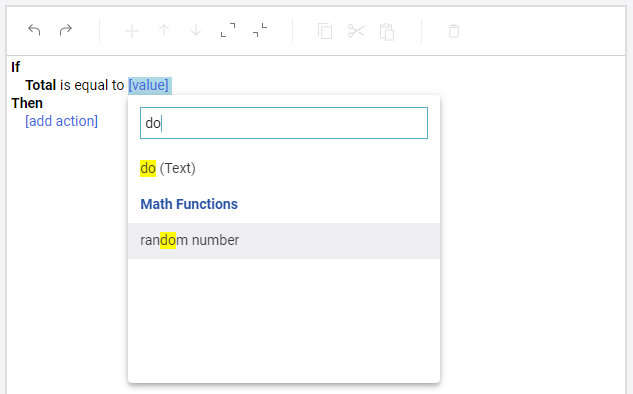Click the redo arrow icon
Viewport: 633px width, 394px height.
(65, 30)
